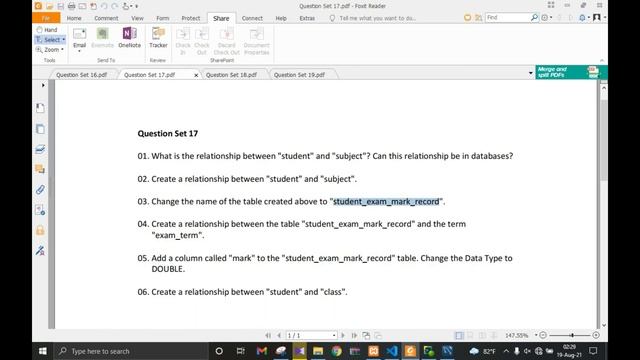
Task: Open the Select tool dropdown
Action: click(x=64, y=40)
